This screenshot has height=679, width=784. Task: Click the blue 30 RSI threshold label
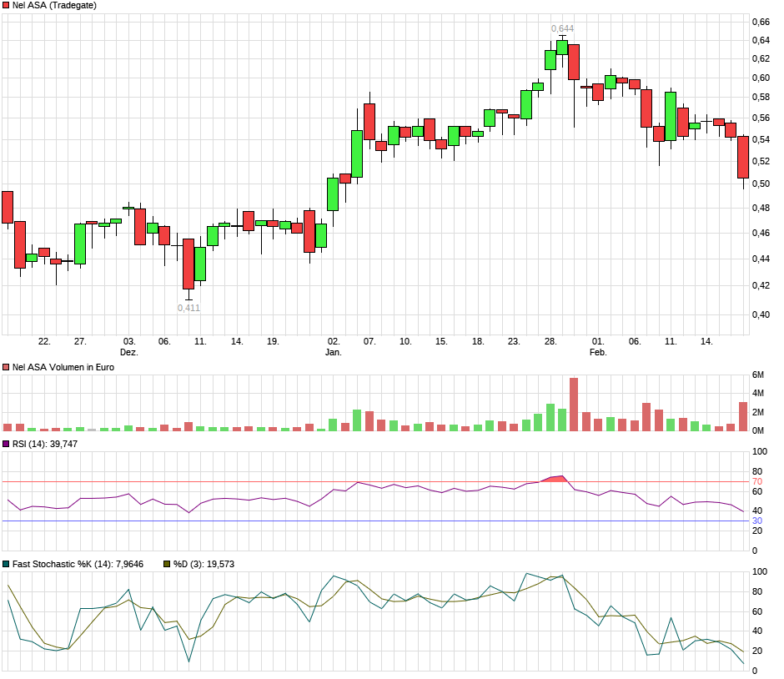(x=757, y=521)
